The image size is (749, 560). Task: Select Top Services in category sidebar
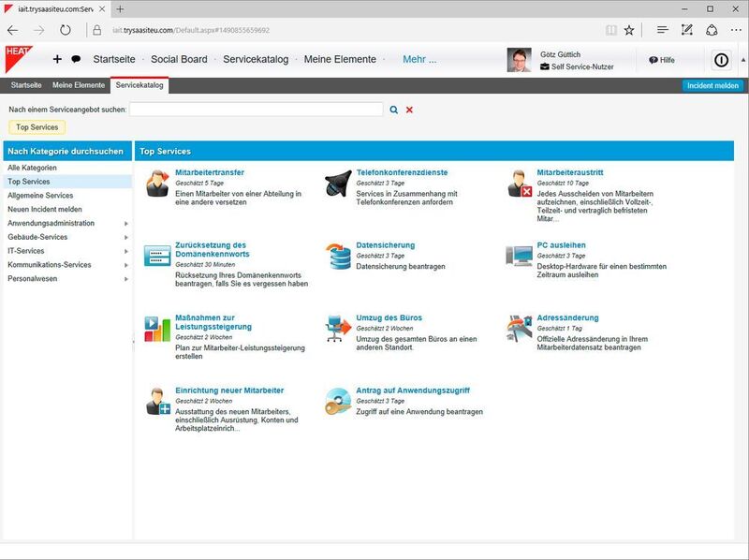pos(66,182)
